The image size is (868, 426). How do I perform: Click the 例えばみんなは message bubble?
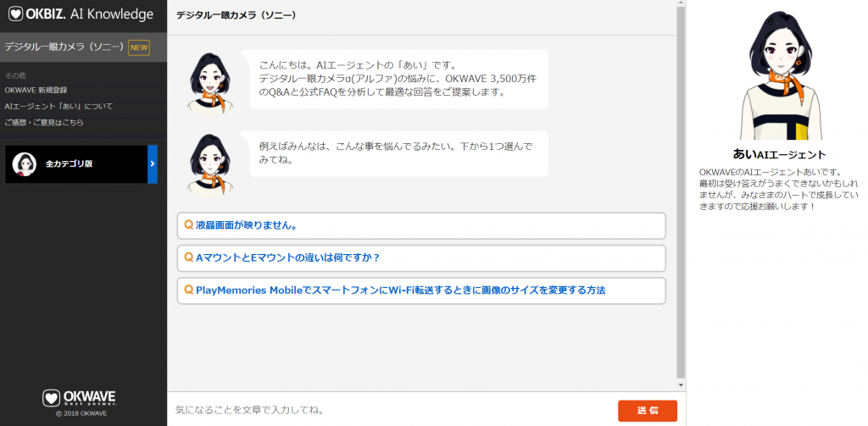tap(398, 154)
